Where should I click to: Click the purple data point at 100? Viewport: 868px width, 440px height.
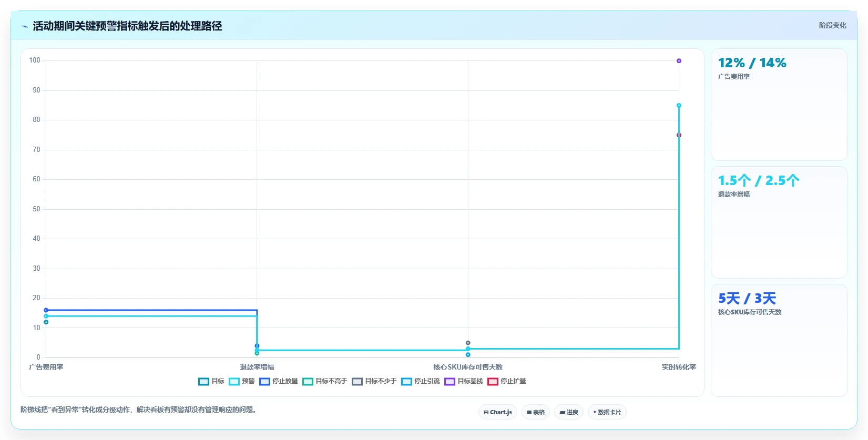(x=679, y=61)
